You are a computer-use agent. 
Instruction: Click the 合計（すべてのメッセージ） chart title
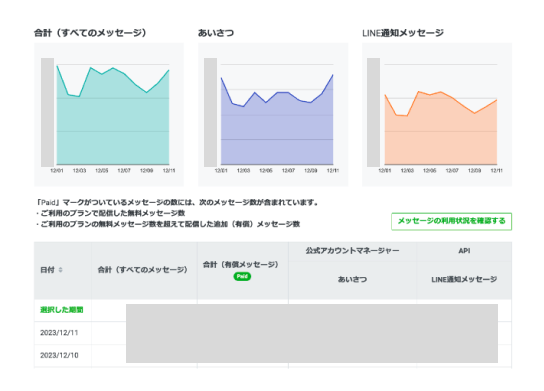(x=90, y=33)
